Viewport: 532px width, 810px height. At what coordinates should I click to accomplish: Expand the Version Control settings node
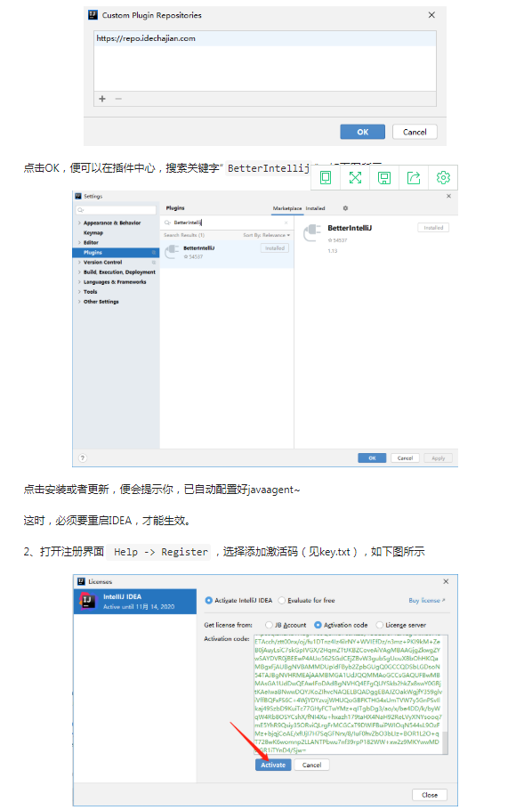point(79,263)
